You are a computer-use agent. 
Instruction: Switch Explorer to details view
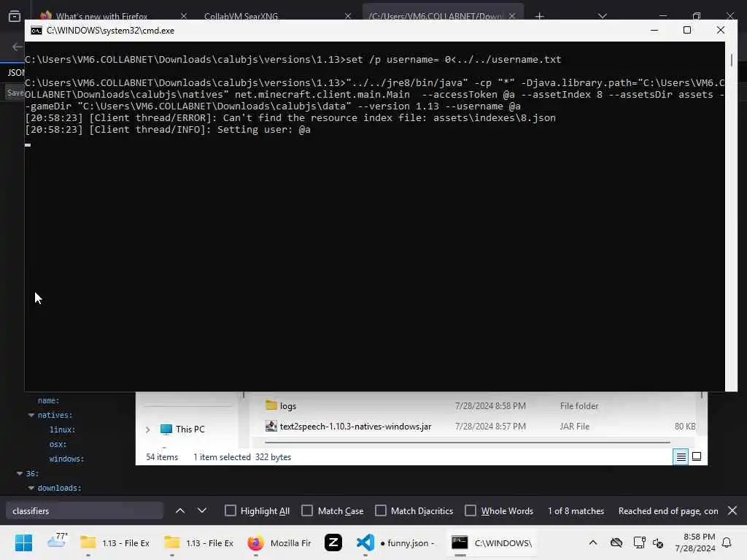[681, 456]
